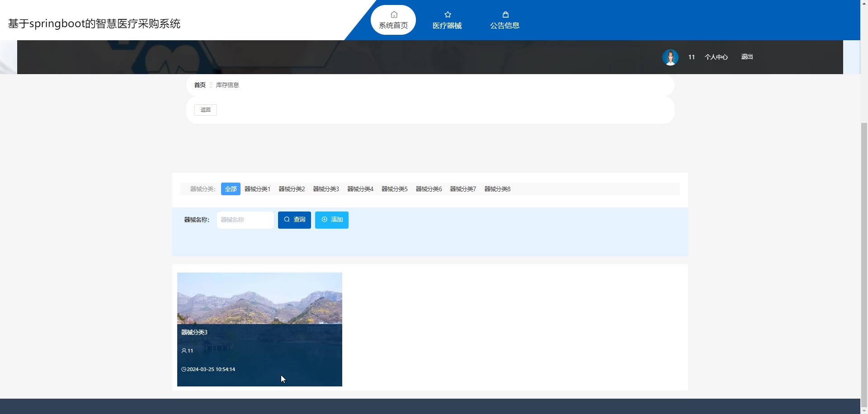
Task: Click 退出 to log out
Action: (747, 57)
